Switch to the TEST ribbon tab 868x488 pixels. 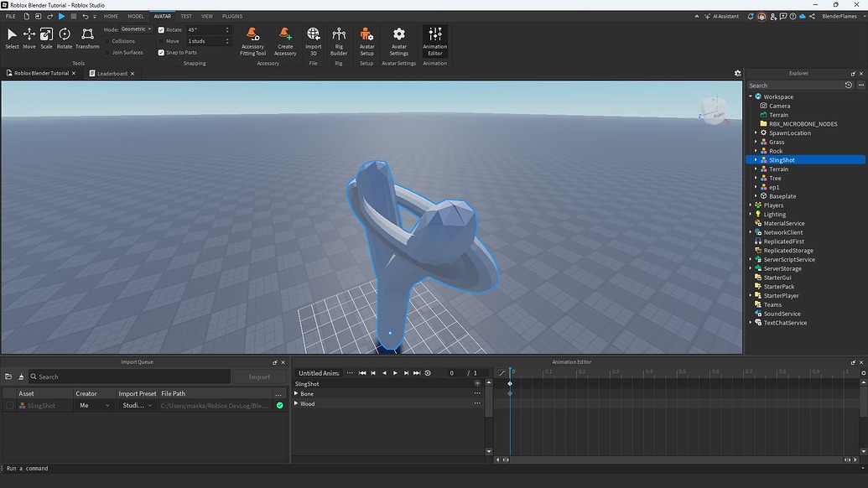click(x=186, y=17)
